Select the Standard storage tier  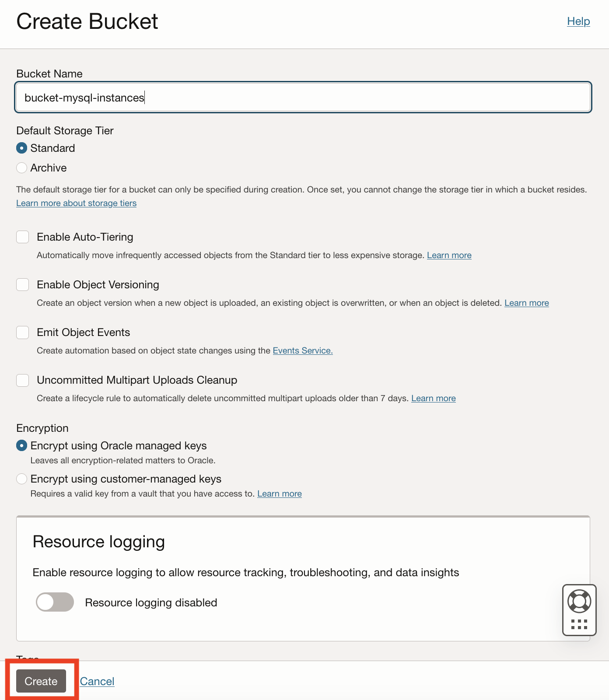coord(21,148)
